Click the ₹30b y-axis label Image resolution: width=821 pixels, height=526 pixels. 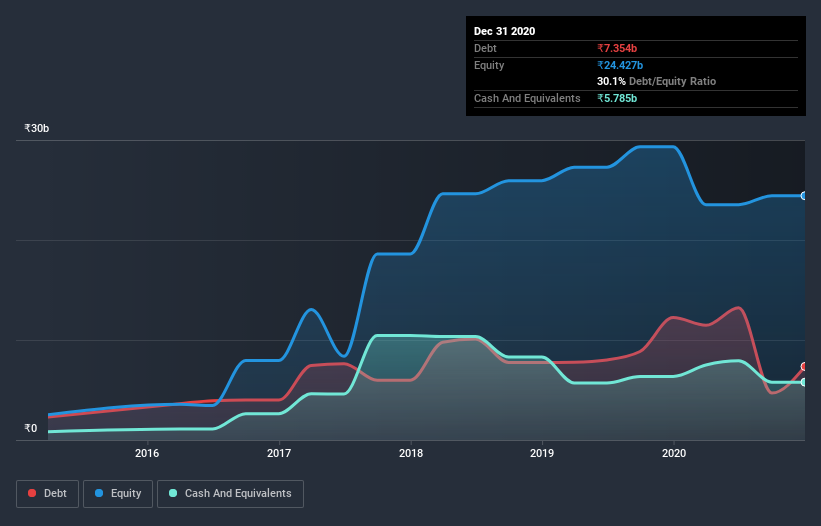pyautogui.click(x=37, y=128)
